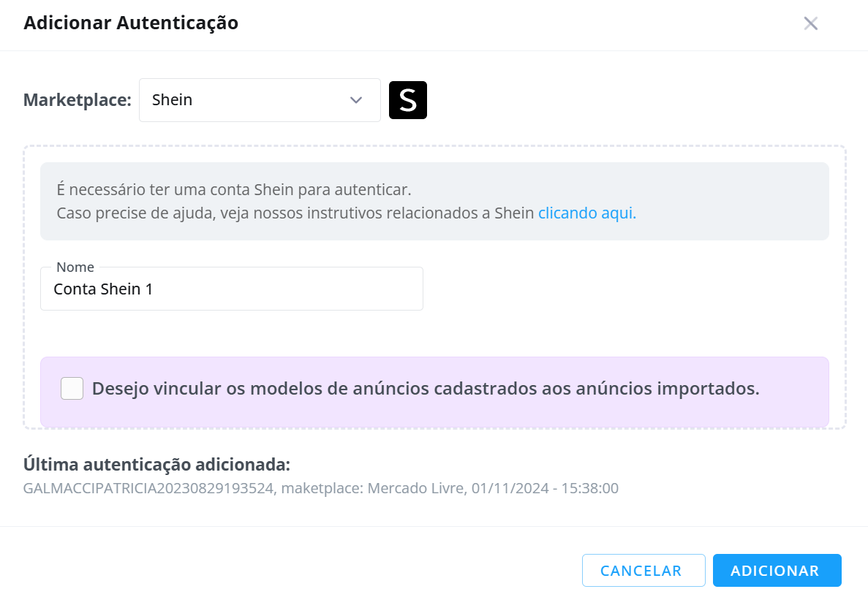Viewport: 868px width, 608px height.
Task: Open the 'clicando aqui' help link
Action: [x=587, y=213]
